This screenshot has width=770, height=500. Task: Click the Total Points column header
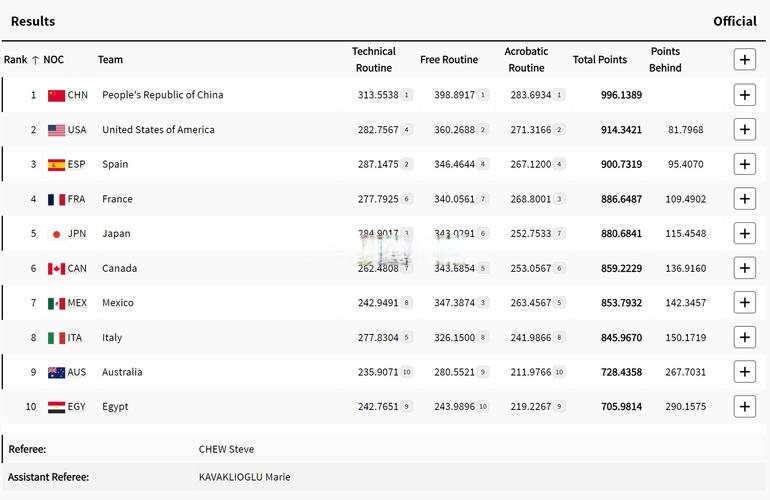[599, 60]
